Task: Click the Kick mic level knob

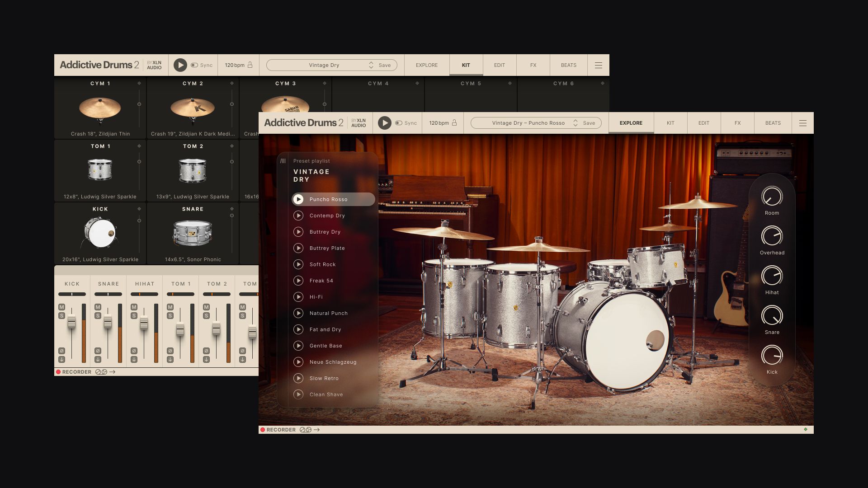Action: pyautogui.click(x=772, y=356)
